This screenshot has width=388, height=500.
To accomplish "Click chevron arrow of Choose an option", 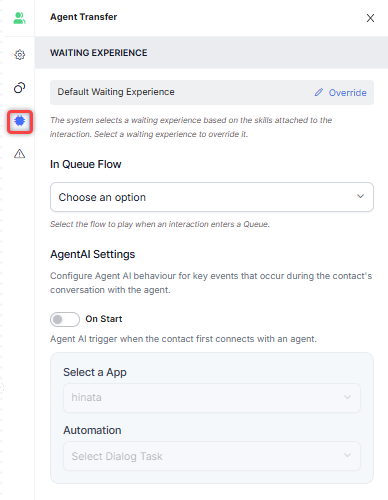I will [x=360, y=196].
